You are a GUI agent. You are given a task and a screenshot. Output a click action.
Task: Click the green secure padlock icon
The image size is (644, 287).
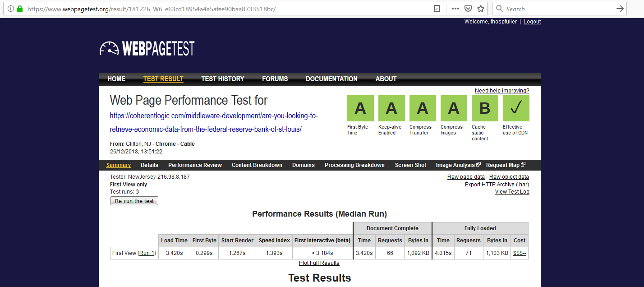pos(19,9)
